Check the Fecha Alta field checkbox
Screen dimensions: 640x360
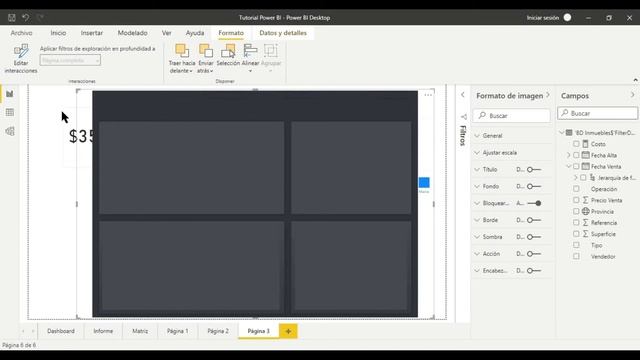[x=576, y=155]
